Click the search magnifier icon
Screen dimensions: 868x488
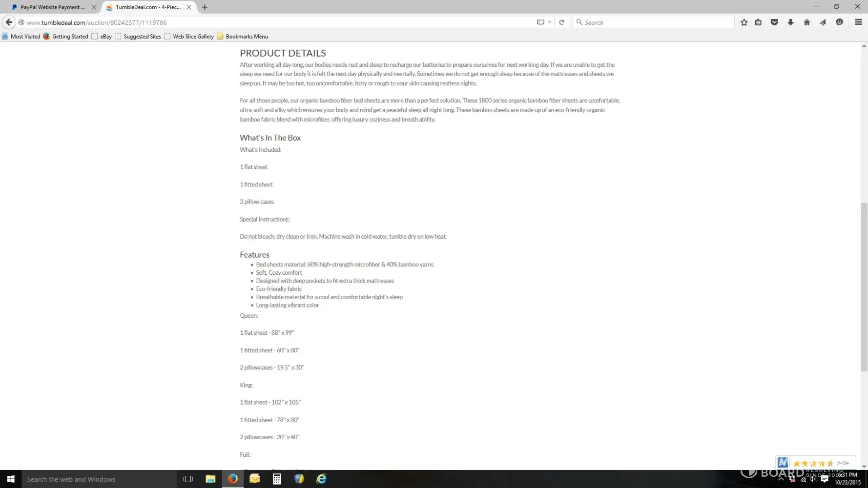(x=579, y=22)
